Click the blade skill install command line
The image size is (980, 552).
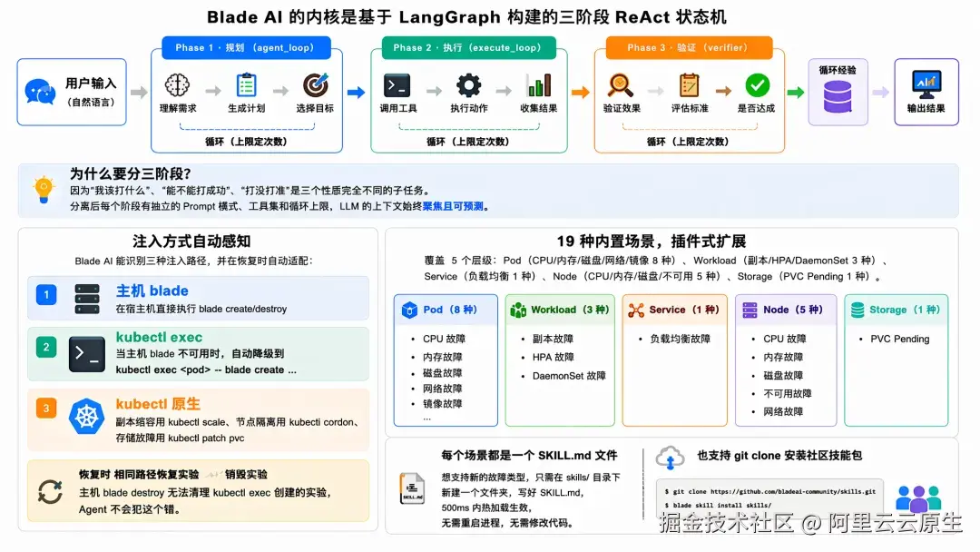point(718,505)
